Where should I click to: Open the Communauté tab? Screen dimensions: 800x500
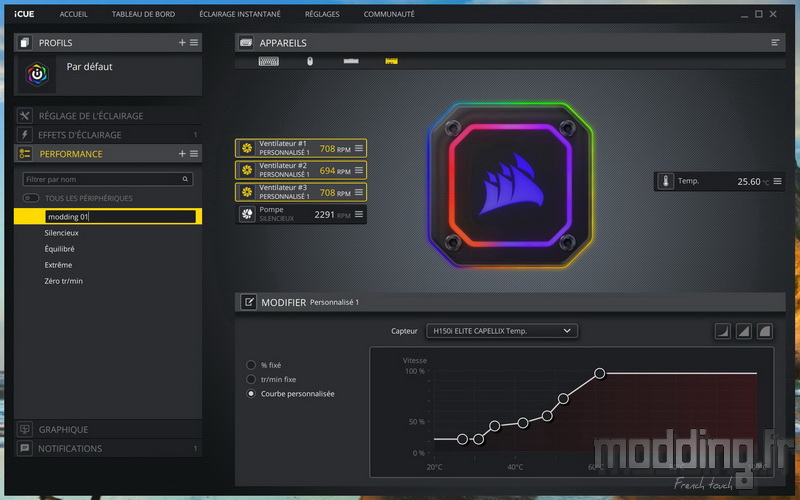click(x=389, y=14)
